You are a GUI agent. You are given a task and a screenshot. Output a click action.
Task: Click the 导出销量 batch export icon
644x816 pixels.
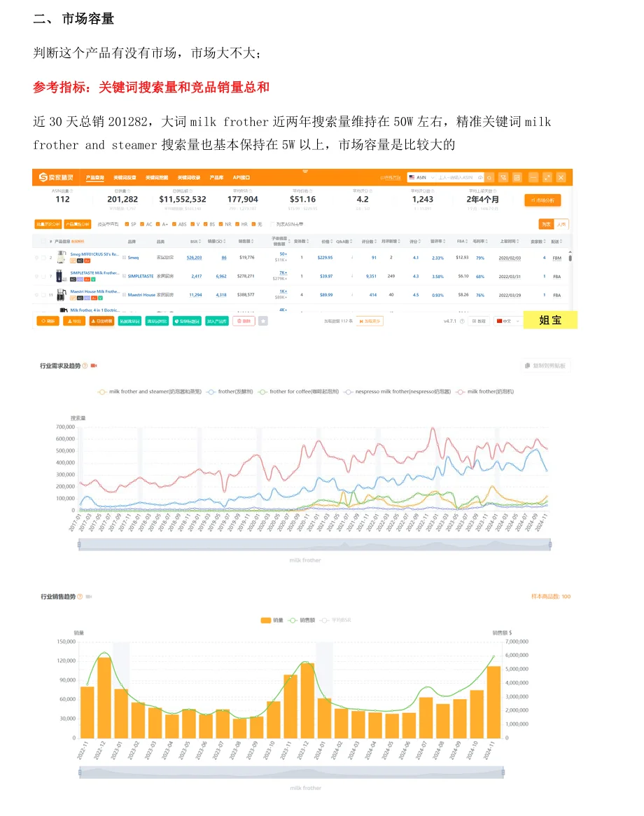click(x=101, y=320)
